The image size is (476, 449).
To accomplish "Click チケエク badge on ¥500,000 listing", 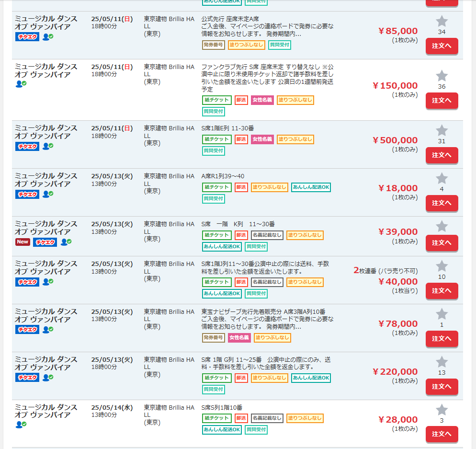I will pyautogui.click(x=27, y=147).
